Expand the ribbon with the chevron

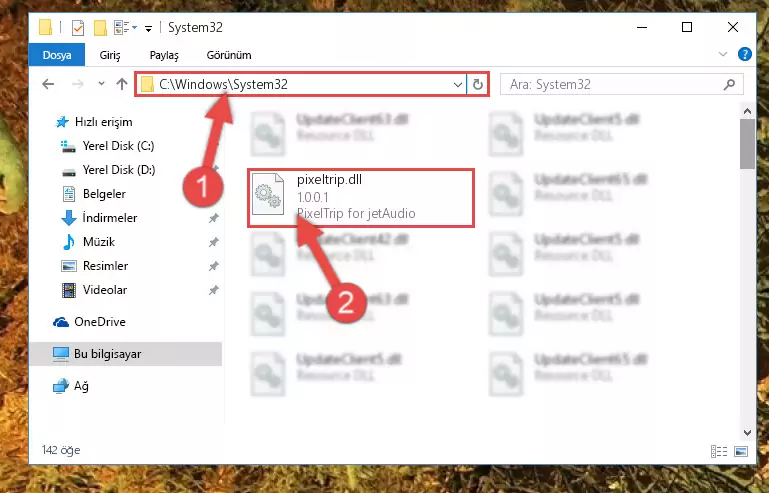[x=722, y=54]
